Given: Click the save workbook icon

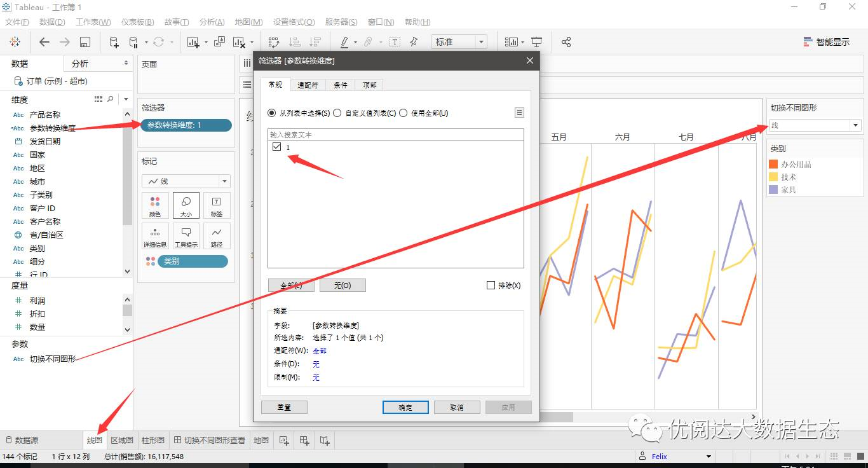Looking at the screenshot, I should (85, 42).
